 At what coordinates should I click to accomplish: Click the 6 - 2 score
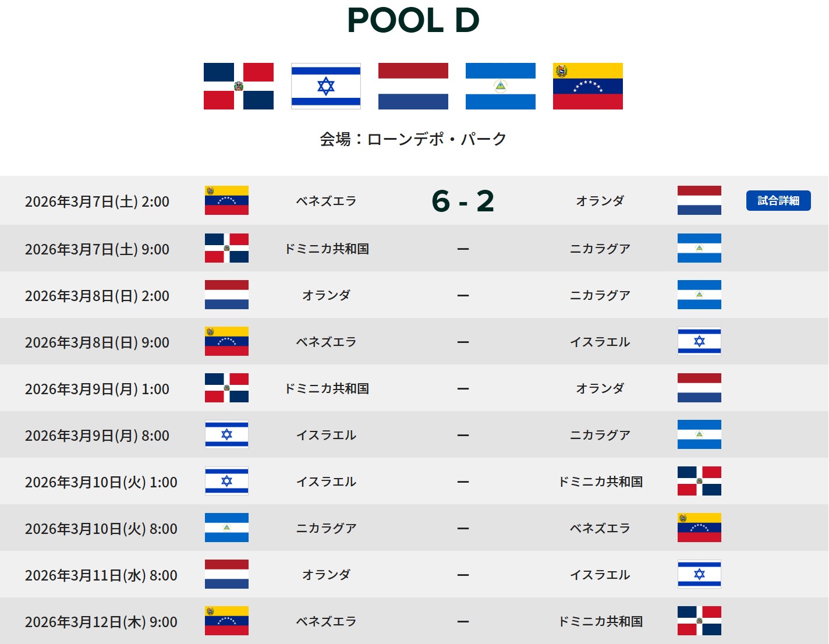[x=463, y=201]
